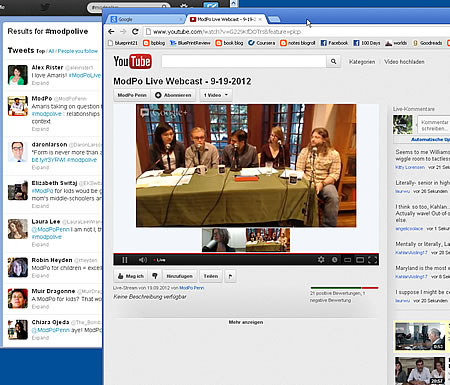
Task: Click the YouTube search magnifier button
Action: 333,61
